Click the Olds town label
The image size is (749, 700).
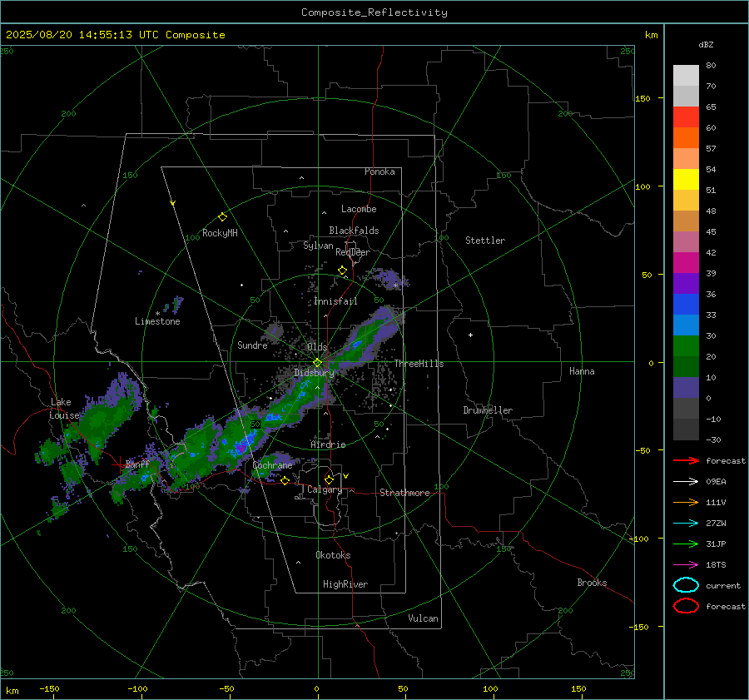317,347
